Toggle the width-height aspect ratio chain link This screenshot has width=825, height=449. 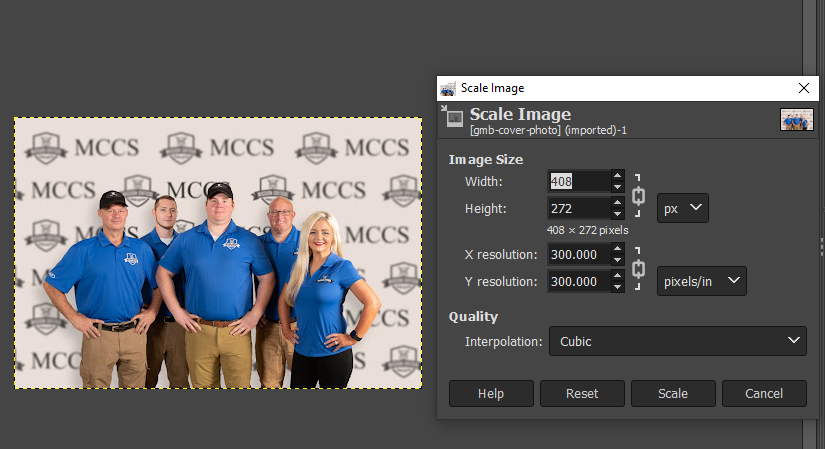(638, 195)
